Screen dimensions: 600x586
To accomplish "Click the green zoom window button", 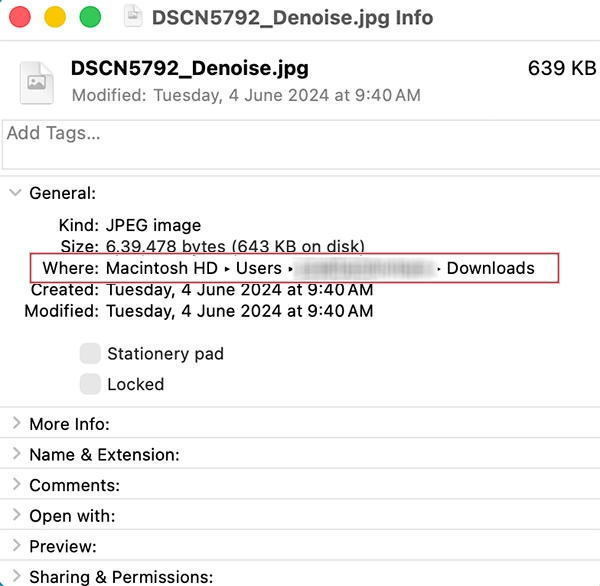I will click(x=90, y=17).
